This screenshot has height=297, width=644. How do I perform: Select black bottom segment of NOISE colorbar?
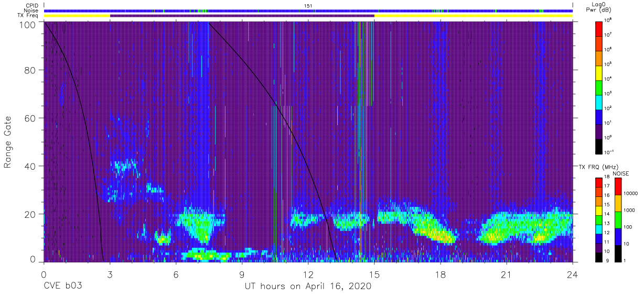coord(618,254)
